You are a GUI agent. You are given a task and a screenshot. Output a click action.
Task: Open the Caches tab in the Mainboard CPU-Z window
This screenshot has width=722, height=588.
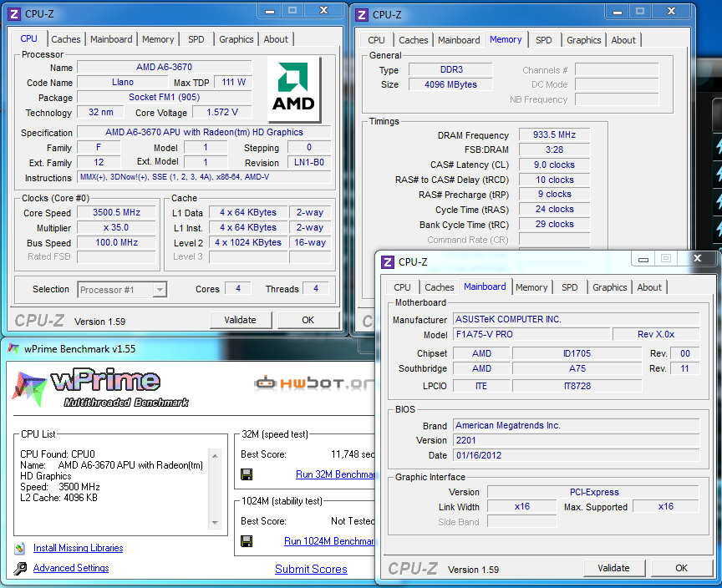(x=440, y=287)
